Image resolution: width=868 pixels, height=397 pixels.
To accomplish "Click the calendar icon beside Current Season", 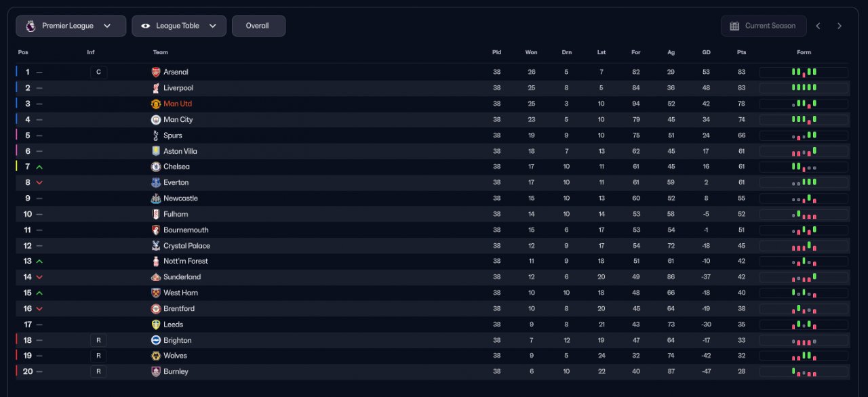I will coord(734,26).
